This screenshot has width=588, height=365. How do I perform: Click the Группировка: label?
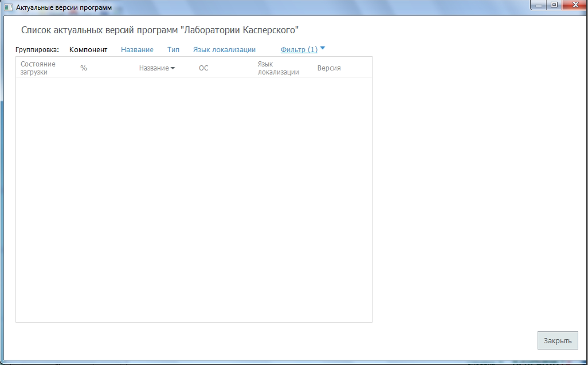[x=37, y=50]
